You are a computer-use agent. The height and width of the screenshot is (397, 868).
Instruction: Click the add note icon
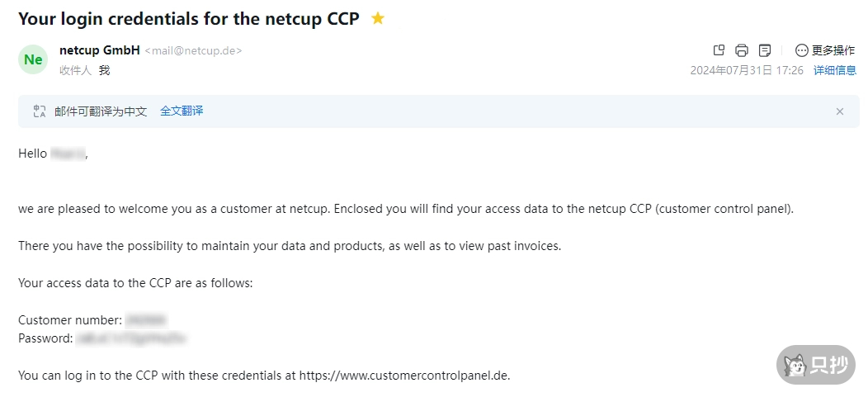click(765, 50)
